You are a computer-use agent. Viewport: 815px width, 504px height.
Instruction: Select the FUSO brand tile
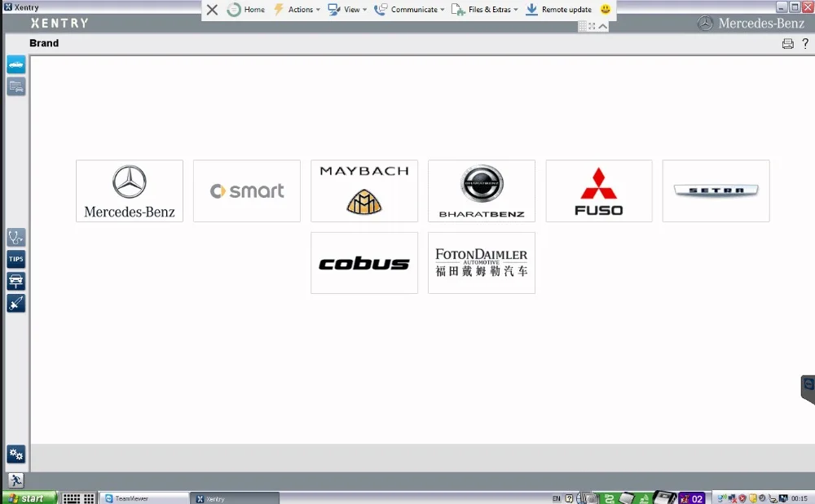click(x=599, y=191)
